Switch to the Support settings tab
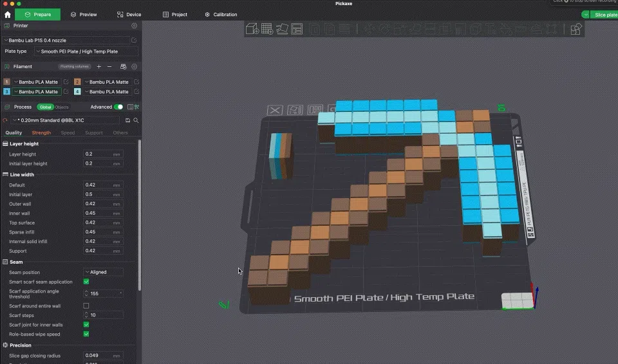Image resolution: width=618 pixels, height=364 pixels. click(x=94, y=132)
